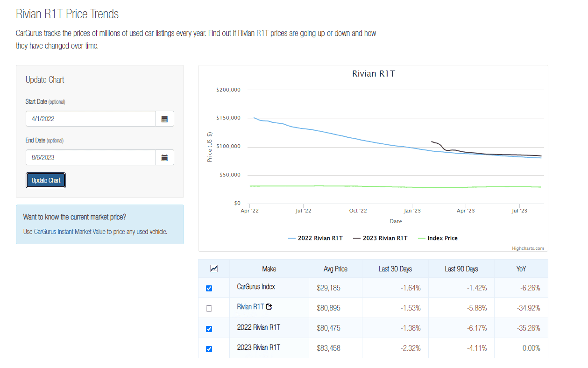
Task: Click the chart icon in table header
Action: coord(214,269)
